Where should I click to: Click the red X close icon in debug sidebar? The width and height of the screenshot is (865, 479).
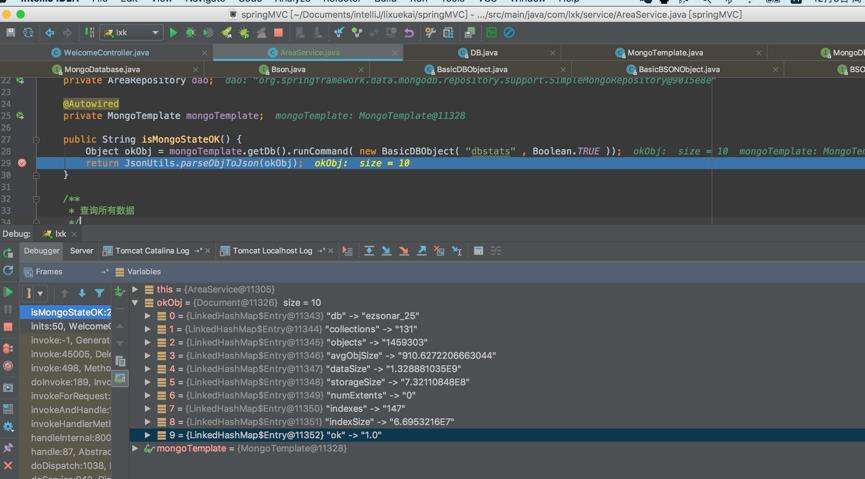click(x=8, y=466)
